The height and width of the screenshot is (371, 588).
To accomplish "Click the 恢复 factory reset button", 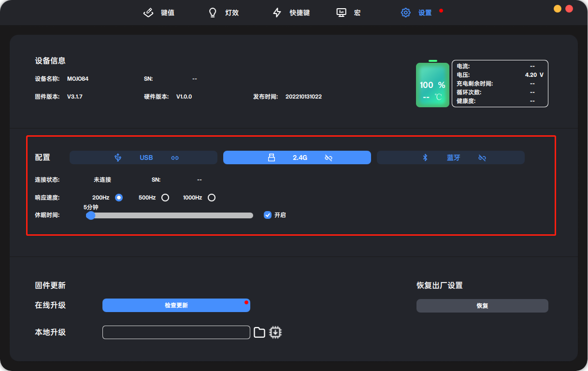I will 482,305.
